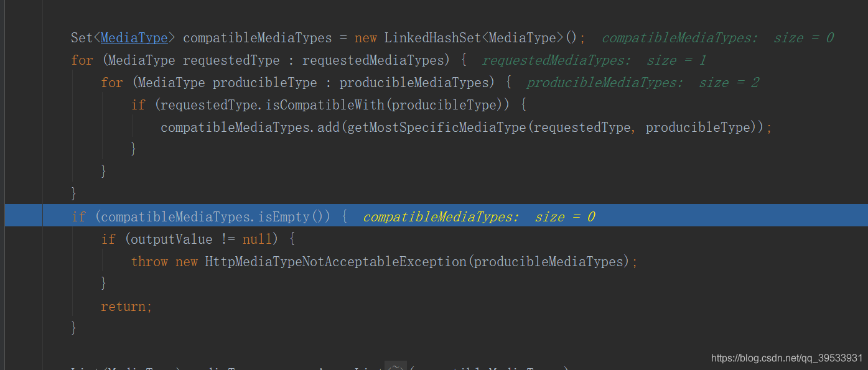The image size is (868, 370).
Task: Click inline hint 'requestedMediaTypes: size = 1'
Action: click(594, 60)
